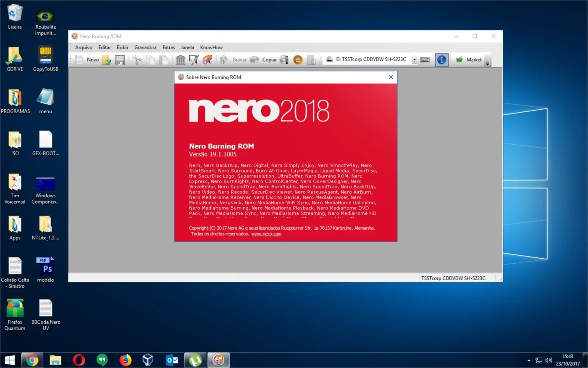
Task: Click the Versão 19.1.1005 text
Action: (213, 154)
